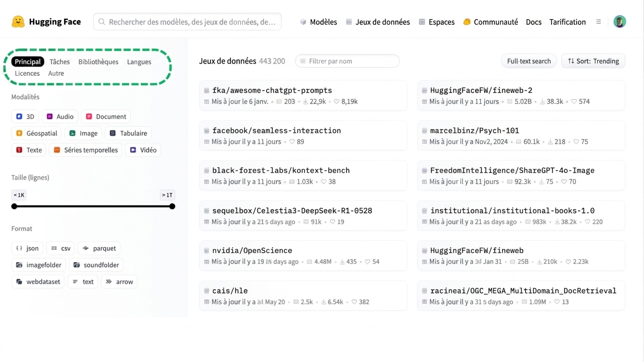Click the Full-text search button
644x362 pixels.
529,61
